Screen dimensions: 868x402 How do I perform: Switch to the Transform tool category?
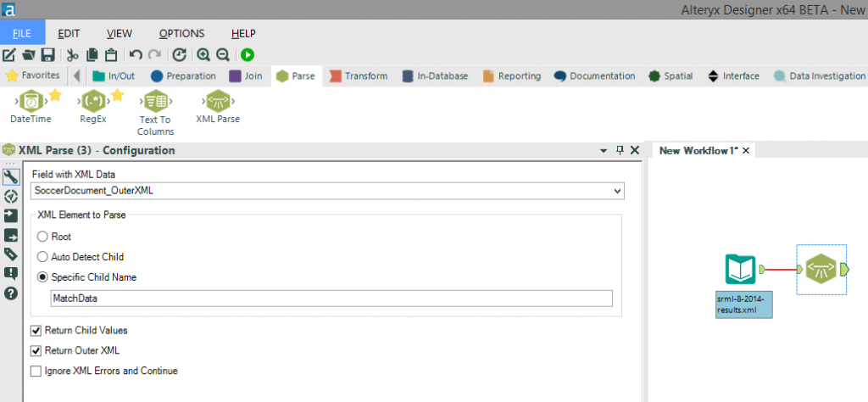(x=359, y=75)
